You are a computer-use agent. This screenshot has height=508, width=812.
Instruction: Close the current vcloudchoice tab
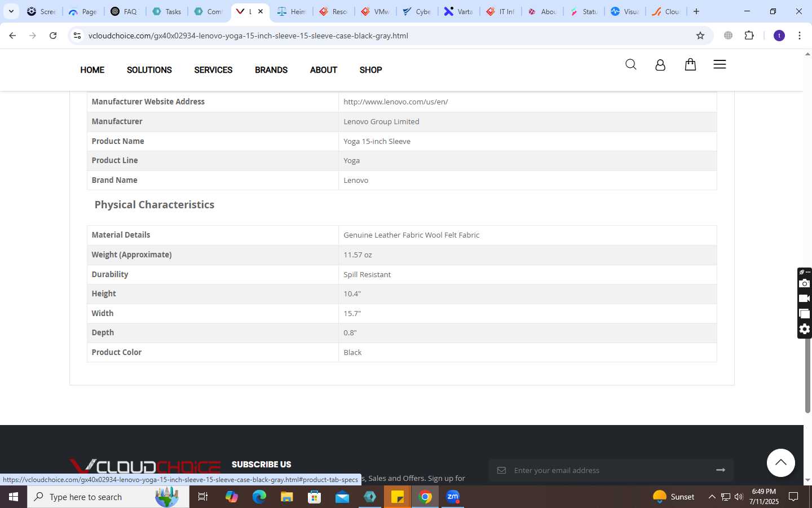pyautogui.click(x=261, y=11)
